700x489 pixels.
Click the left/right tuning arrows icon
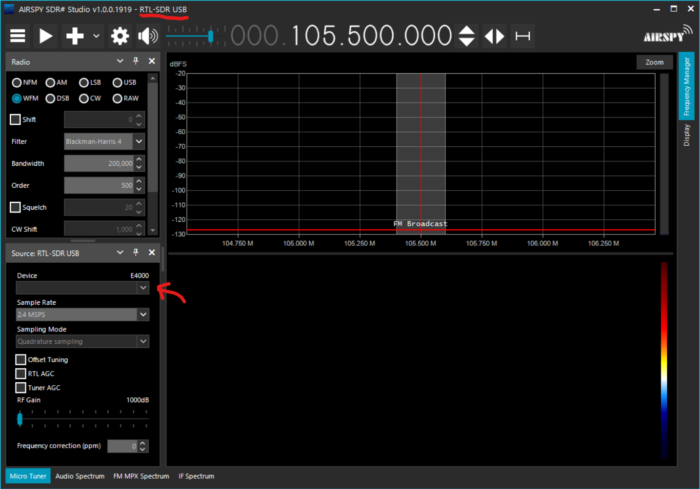(495, 36)
